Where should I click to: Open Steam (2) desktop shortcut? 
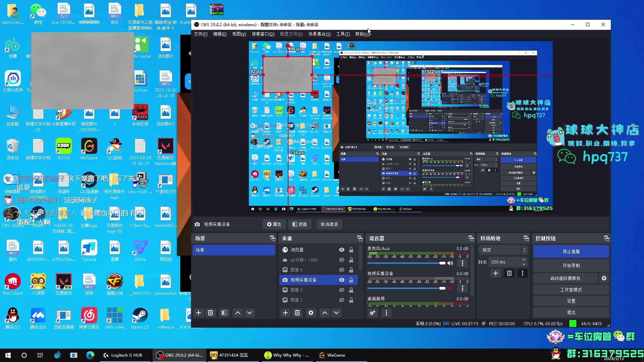coord(140,318)
